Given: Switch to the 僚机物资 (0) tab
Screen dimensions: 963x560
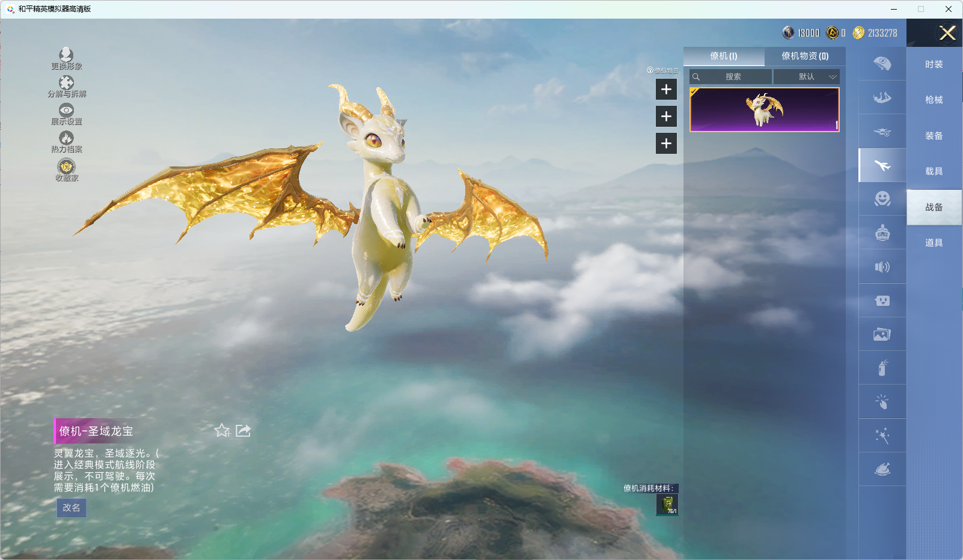Looking at the screenshot, I should 804,56.
